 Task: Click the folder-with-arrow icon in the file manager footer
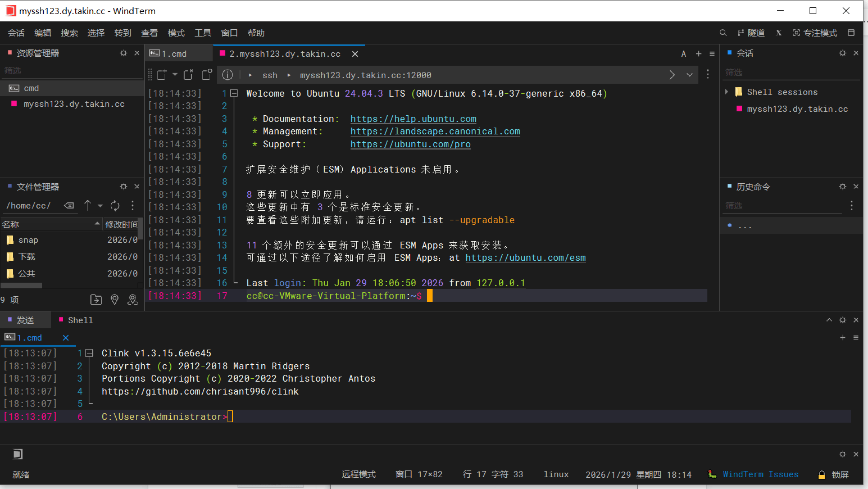[x=96, y=300]
